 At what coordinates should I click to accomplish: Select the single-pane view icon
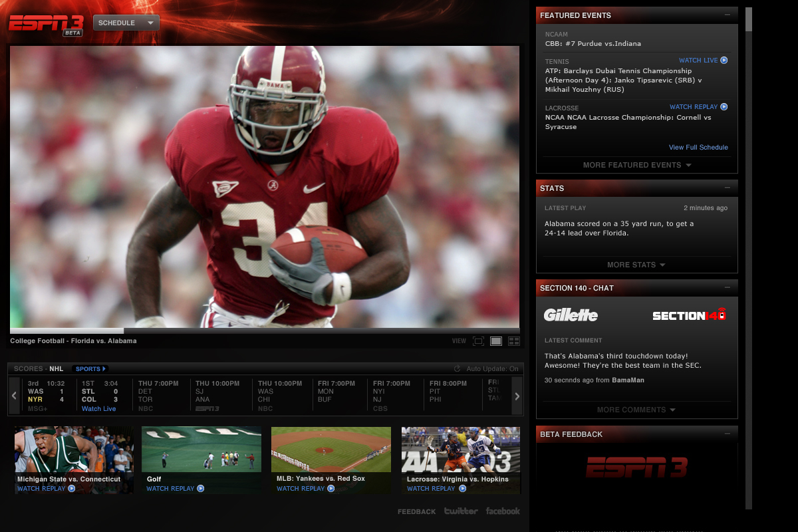point(496,341)
